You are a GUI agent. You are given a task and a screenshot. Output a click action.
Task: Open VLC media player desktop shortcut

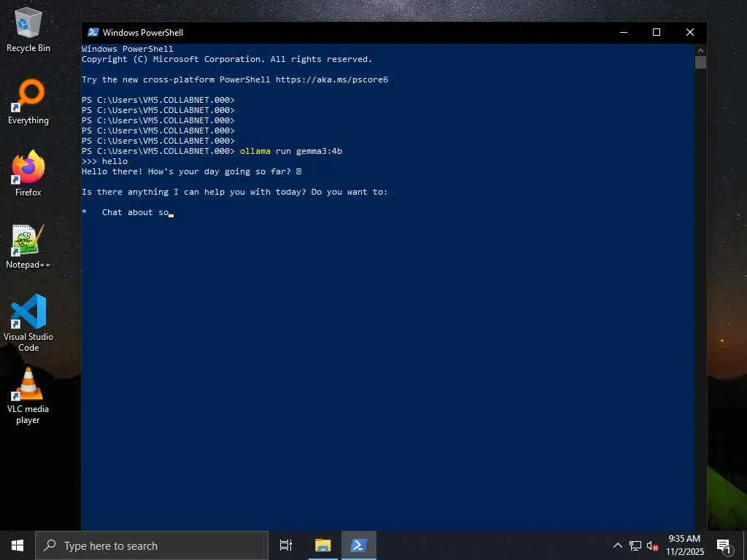click(x=28, y=395)
